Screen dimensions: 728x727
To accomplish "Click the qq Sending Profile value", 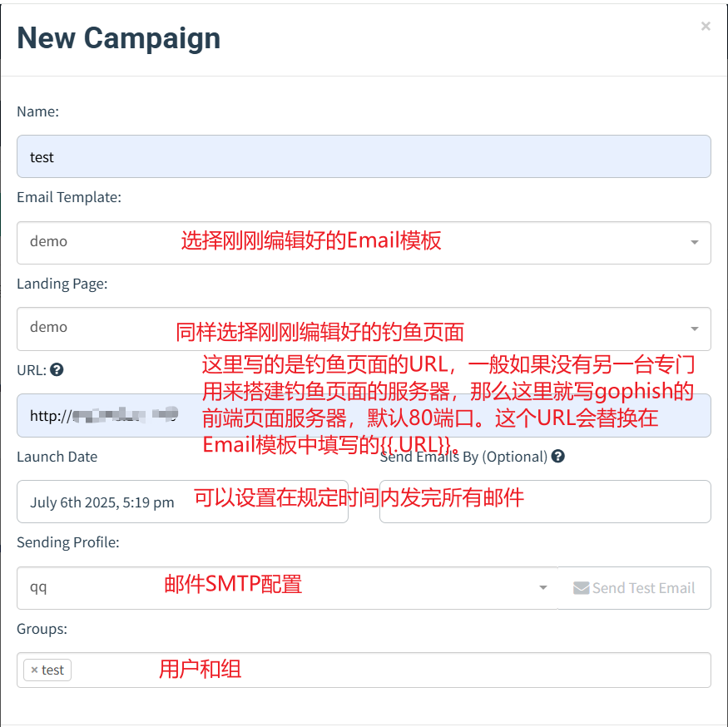I will [x=38, y=587].
